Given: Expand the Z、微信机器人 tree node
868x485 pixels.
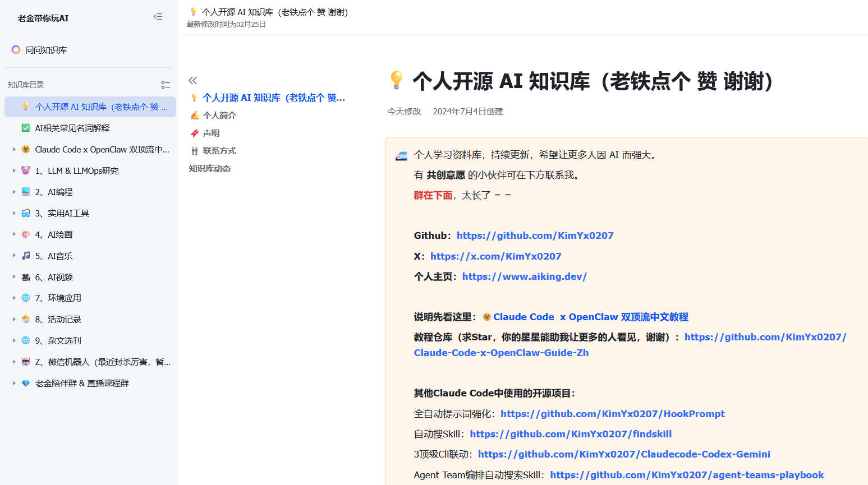Looking at the screenshot, I should pos(14,362).
